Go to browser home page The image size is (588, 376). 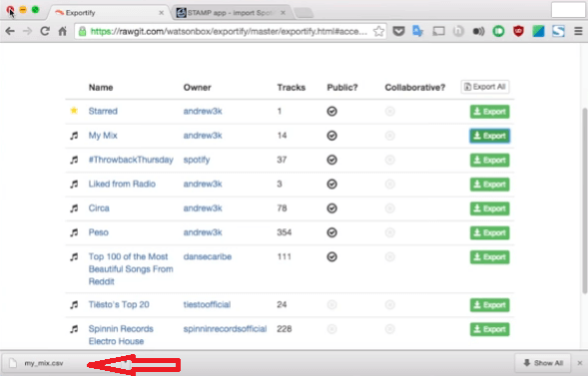tap(62, 31)
